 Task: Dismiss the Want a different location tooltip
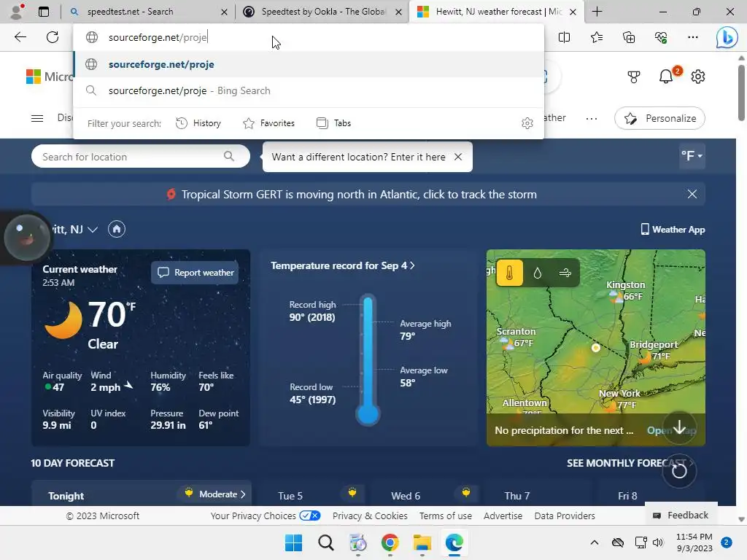pyautogui.click(x=458, y=157)
